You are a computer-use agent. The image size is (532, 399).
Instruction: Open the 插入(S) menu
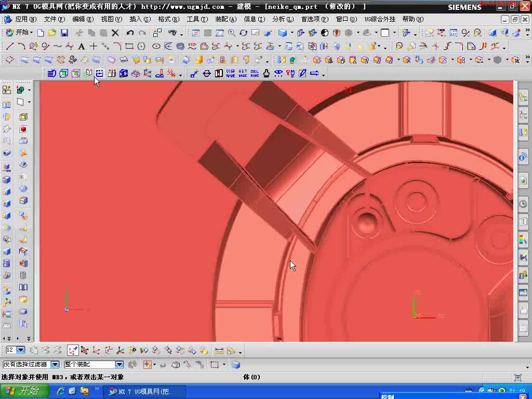tap(140, 19)
